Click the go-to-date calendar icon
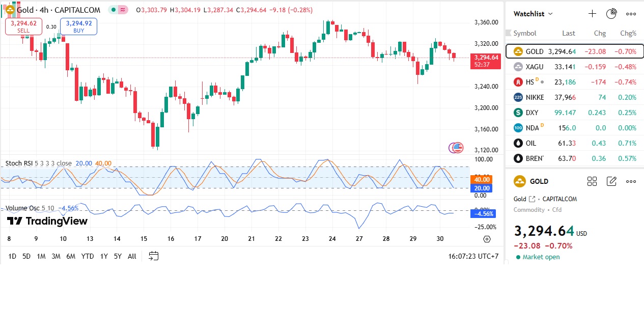The width and height of the screenshot is (644, 330). (x=153, y=256)
